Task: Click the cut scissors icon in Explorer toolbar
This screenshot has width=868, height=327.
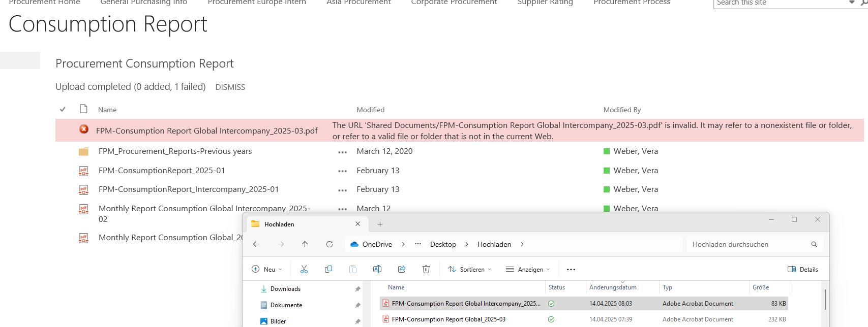Action: coord(304,269)
